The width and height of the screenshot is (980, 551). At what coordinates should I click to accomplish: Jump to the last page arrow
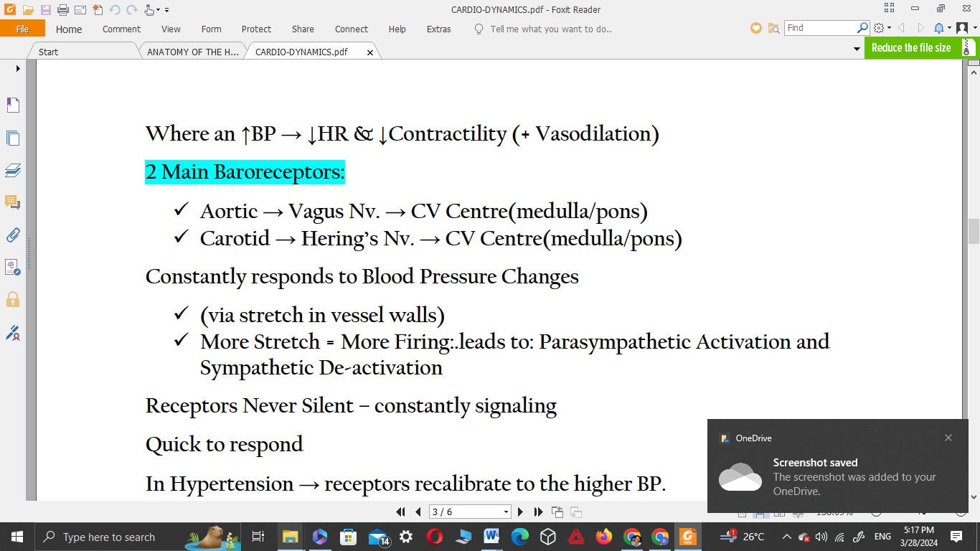pyautogui.click(x=539, y=512)
